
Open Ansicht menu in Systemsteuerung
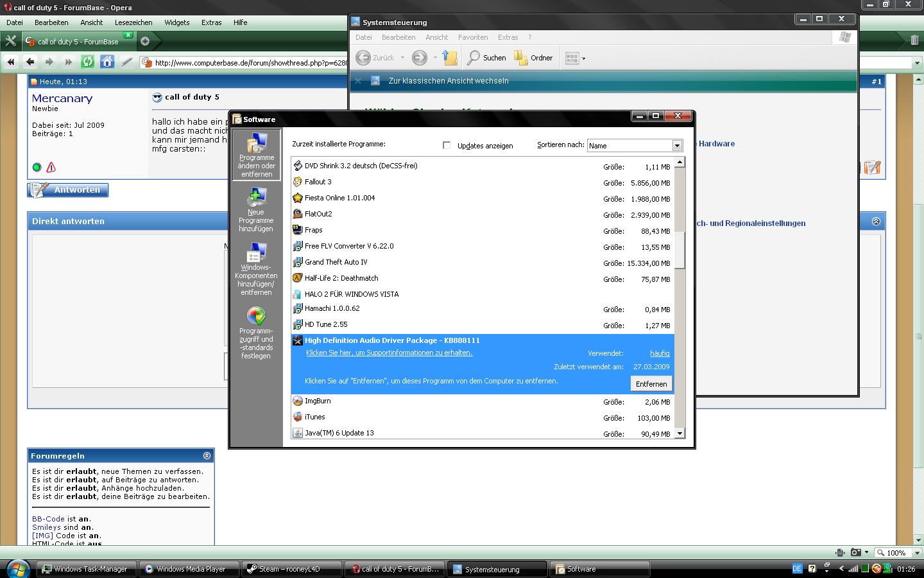click(437, 37)
